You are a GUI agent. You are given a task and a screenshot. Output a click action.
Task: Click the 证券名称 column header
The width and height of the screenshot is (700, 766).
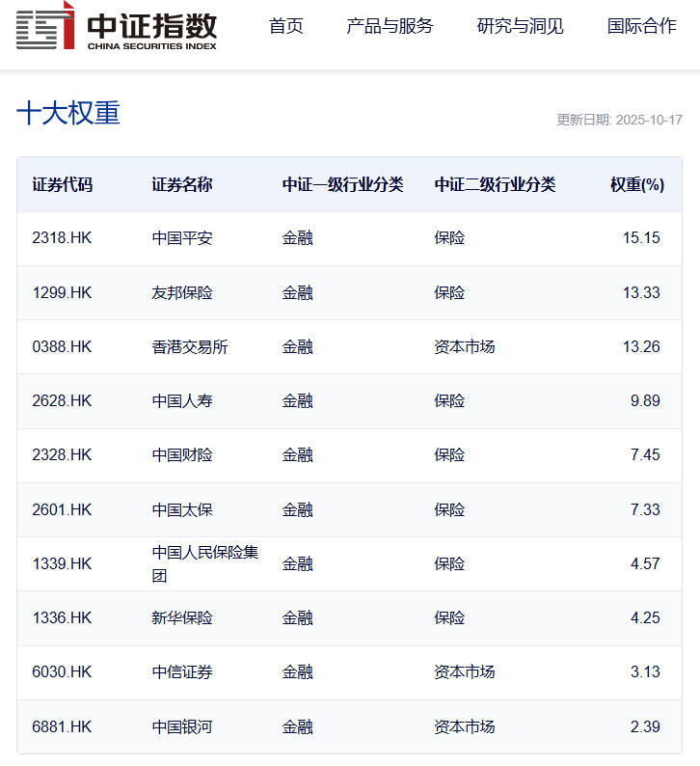click(182, 184)
